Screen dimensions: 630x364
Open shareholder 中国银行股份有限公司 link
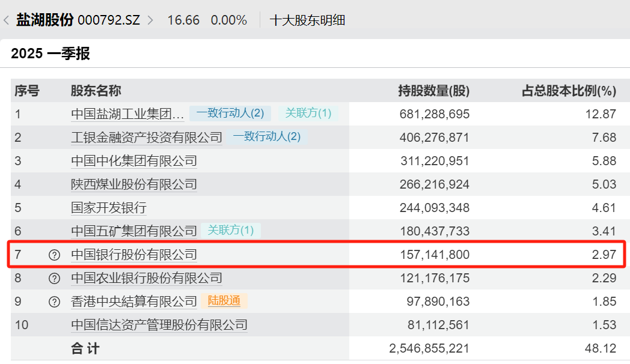tap(134, 255)
